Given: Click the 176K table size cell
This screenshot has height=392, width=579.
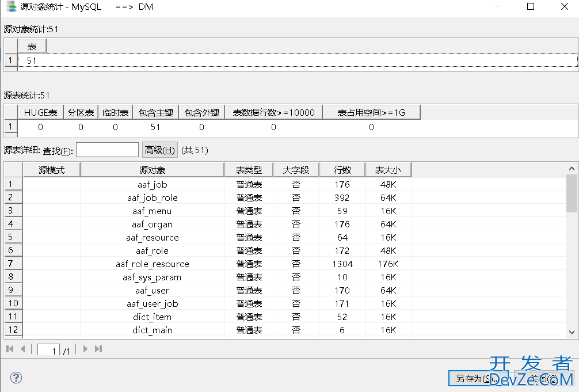Looking at the screenshot, I should [x=388, y=264].
